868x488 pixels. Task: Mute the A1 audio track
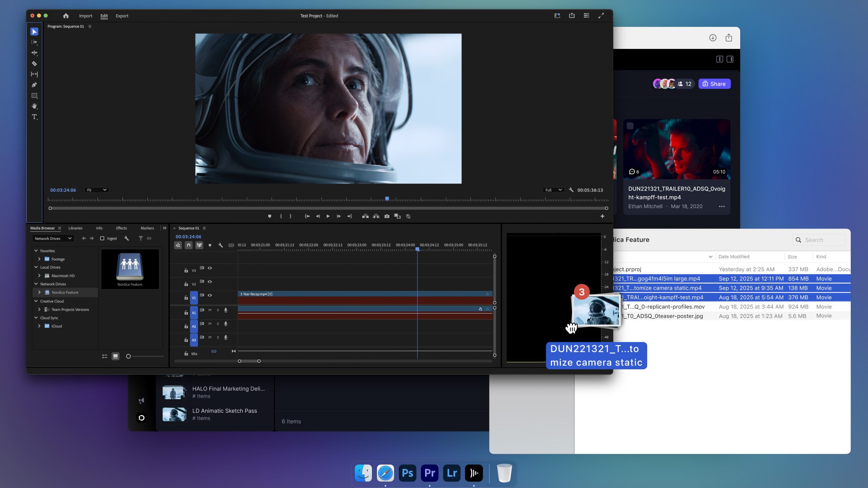click(x=210, y=310)
